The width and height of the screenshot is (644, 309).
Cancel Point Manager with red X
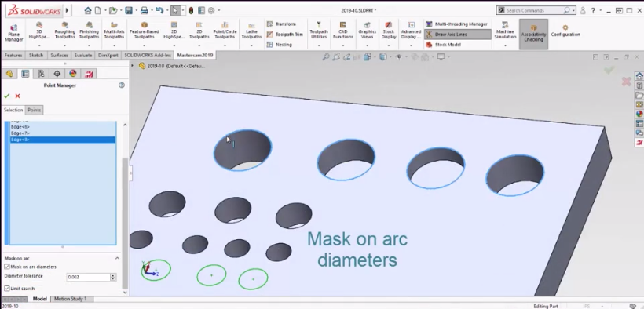(17, 96)
